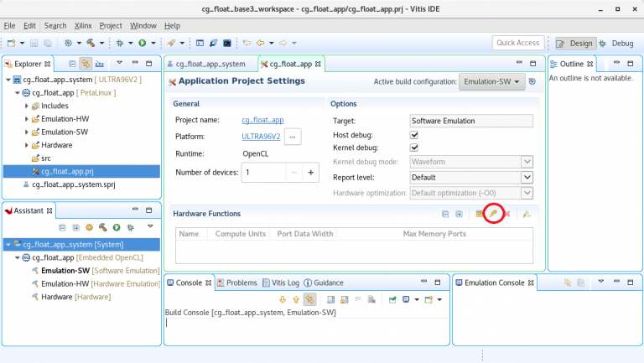Expand the Emulation-HW folder in Explorer
This screenshot has height=363, width=644.
click(27, 119)
